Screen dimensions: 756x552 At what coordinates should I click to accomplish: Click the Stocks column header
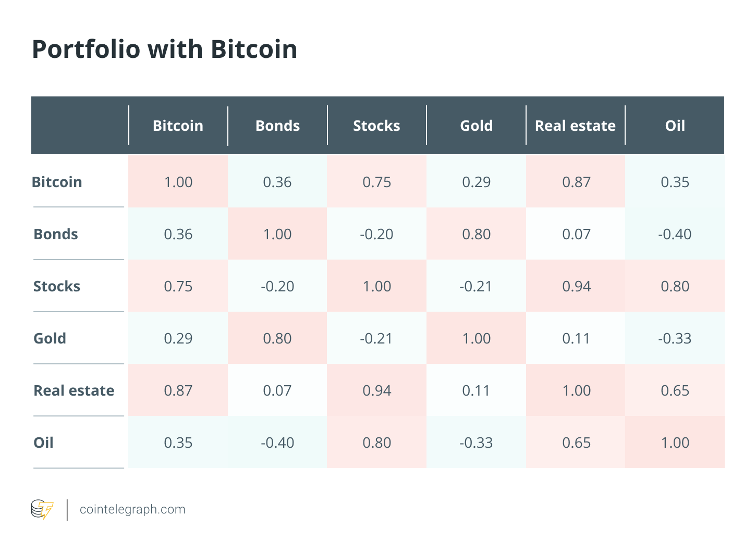377,126
